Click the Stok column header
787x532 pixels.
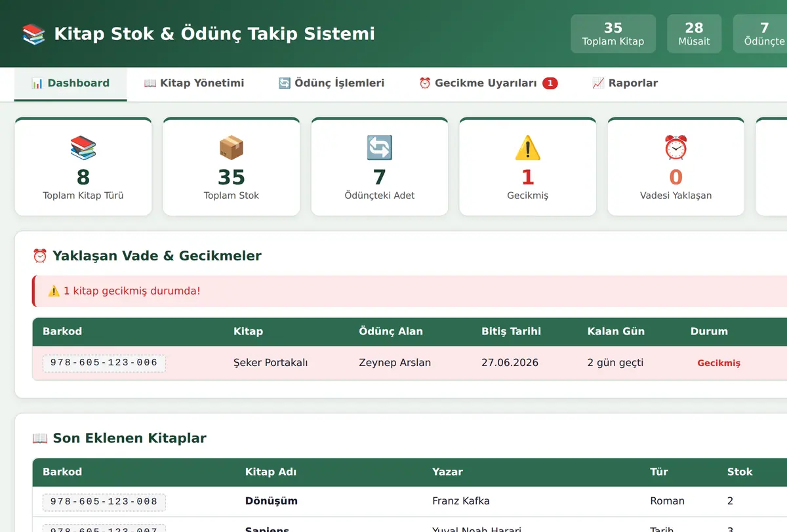740,472
